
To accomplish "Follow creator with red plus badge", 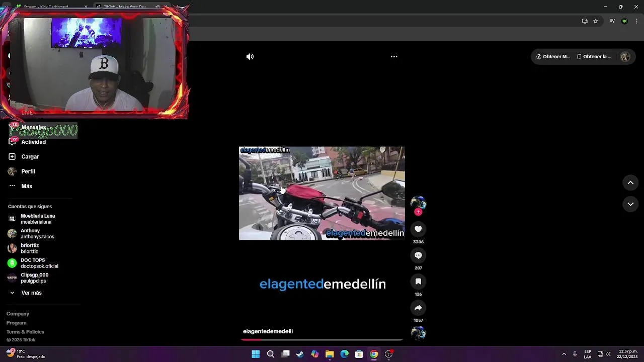I will [x=418, y=212].
